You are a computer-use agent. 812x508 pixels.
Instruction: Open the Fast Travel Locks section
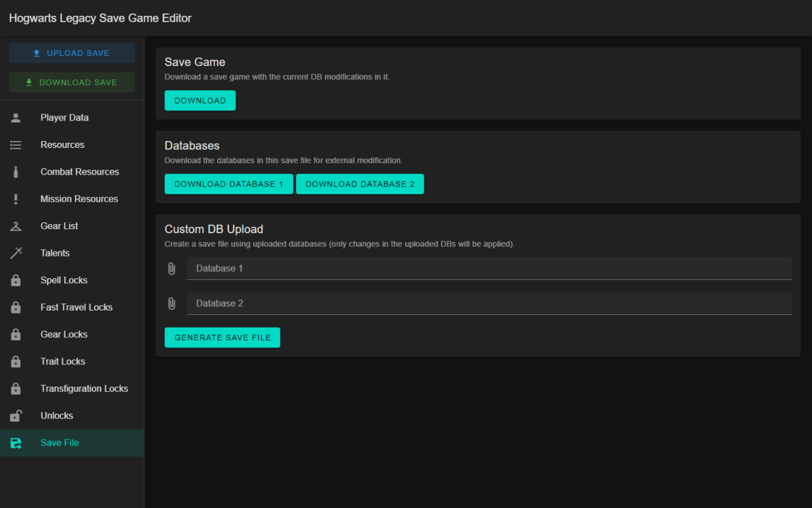tap(76, 307)
